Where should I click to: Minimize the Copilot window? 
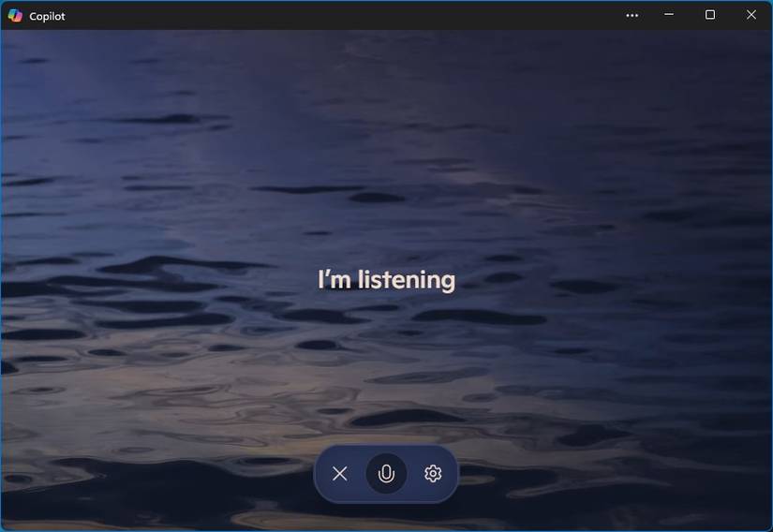pyautogui.click(x=669, y=15)
